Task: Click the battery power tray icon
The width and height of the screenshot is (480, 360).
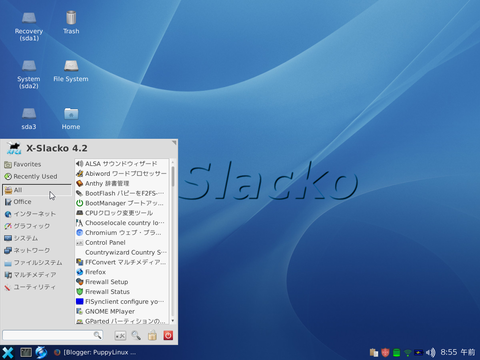Action: (419, 352)
